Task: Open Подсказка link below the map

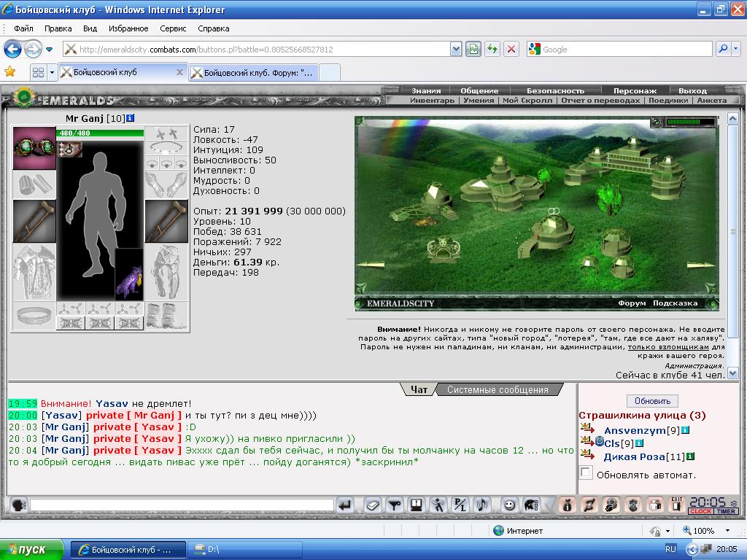Action: (675, 303)
